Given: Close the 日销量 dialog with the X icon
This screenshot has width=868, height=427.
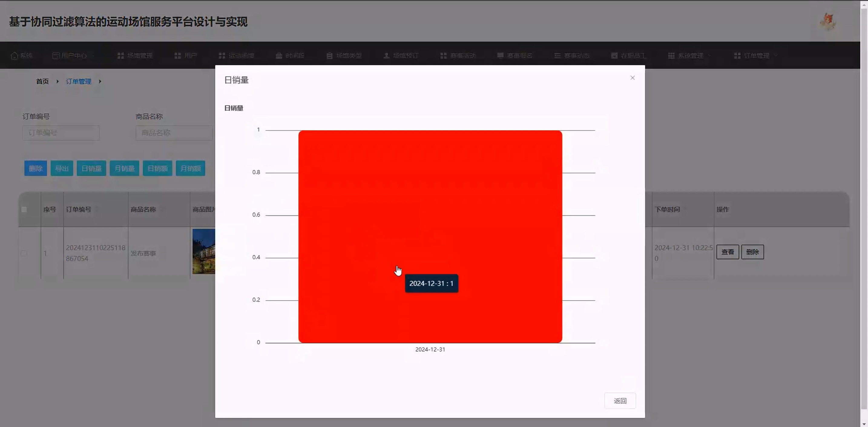Looking at the screenshot, I should (632, 78).
